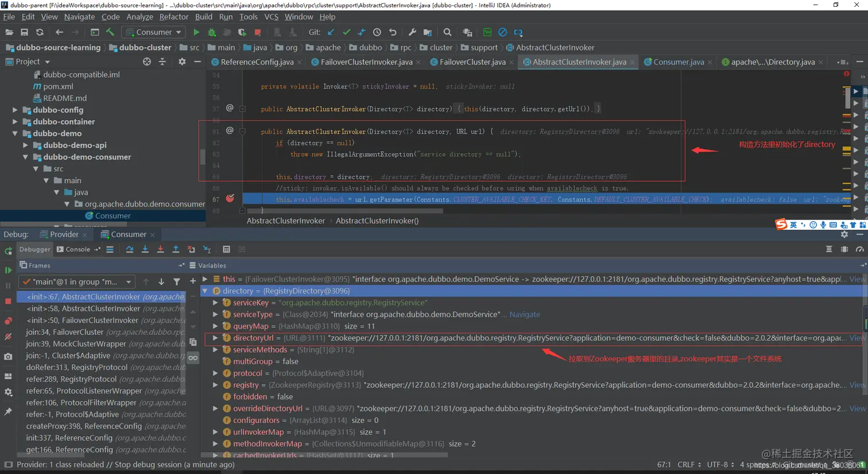Expand the dubbo-demo-api module
The width and height of the screenshot is (868, 474).
click(x=25, y=145)
